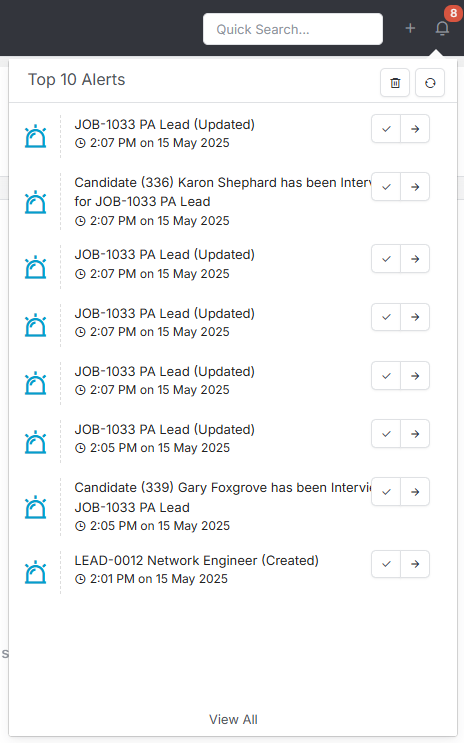
Task: Open the 2:05 PM JOB-1033 Updated alert arrow
Action: [x=415, y=434]
